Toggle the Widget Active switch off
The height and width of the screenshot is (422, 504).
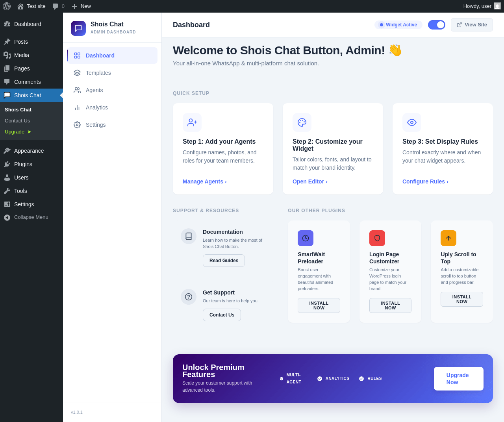click(437, 25)
